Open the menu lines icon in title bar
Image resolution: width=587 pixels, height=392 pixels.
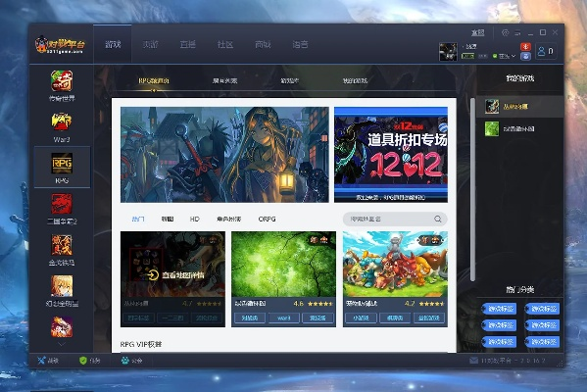[517, 33]
